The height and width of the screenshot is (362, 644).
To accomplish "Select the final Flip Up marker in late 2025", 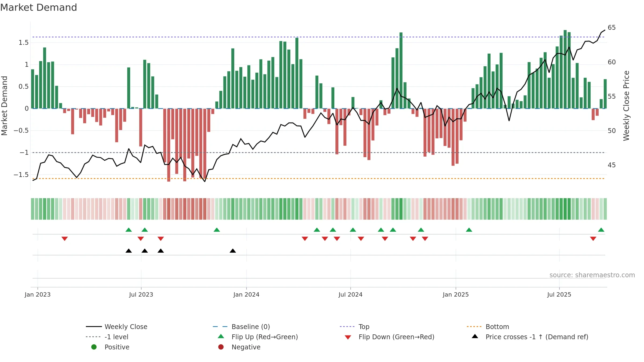I will (601, 230).
